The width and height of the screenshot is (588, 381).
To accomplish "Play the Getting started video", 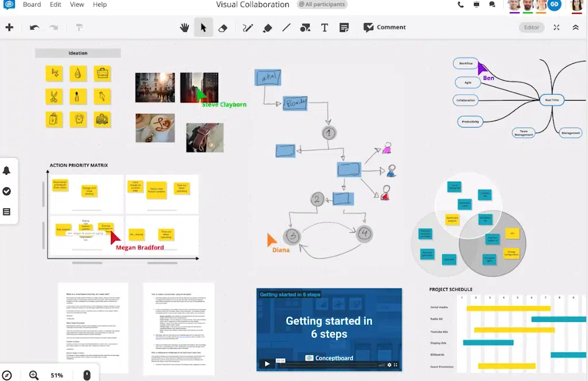I will coord(267,364).
